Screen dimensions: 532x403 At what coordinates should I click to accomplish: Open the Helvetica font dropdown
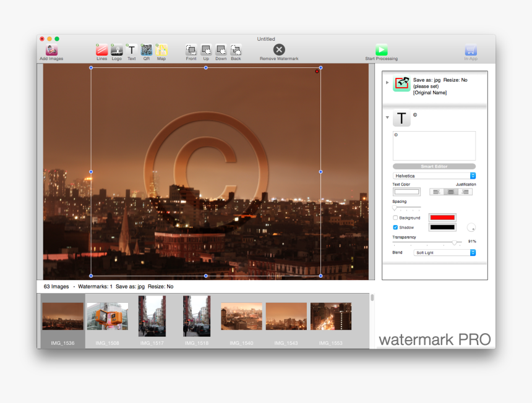tap(434, 176)
